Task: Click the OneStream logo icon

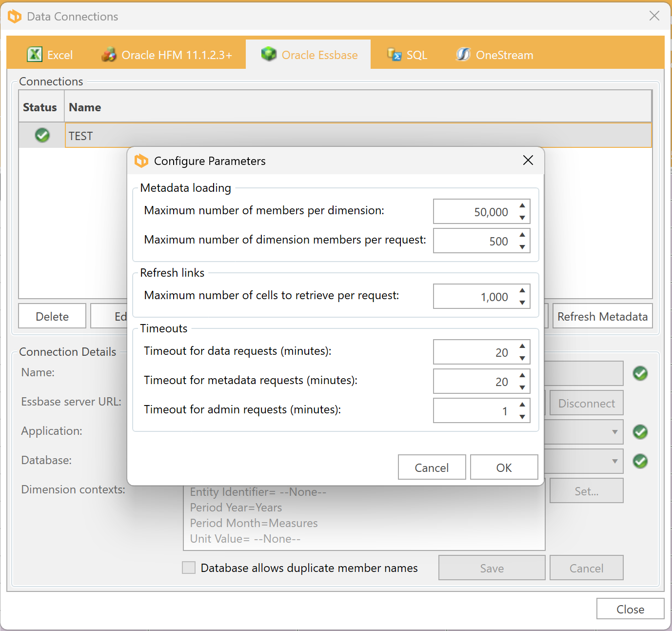Action: point(463,55)
